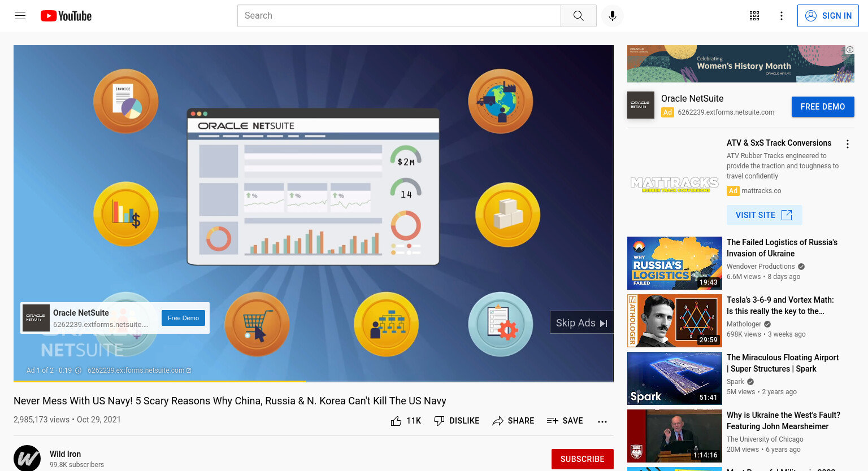Share the video

click(513, 421)
